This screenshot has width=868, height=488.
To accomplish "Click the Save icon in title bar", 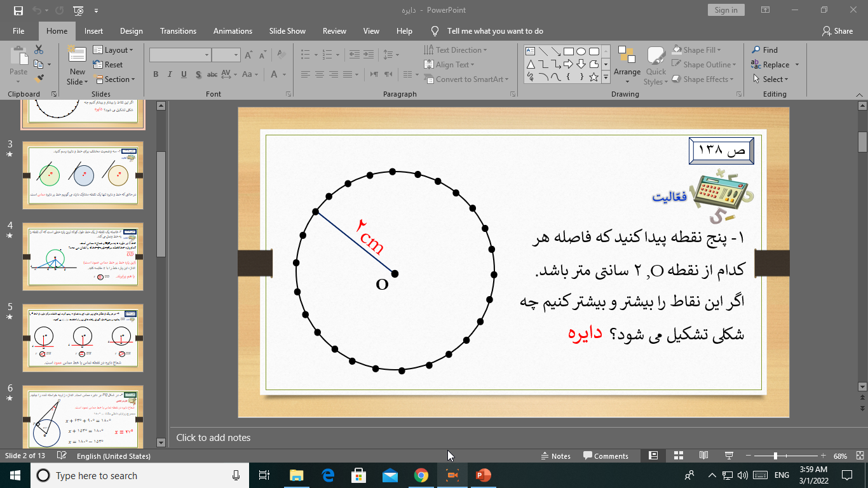I will [x=18, y=10].
